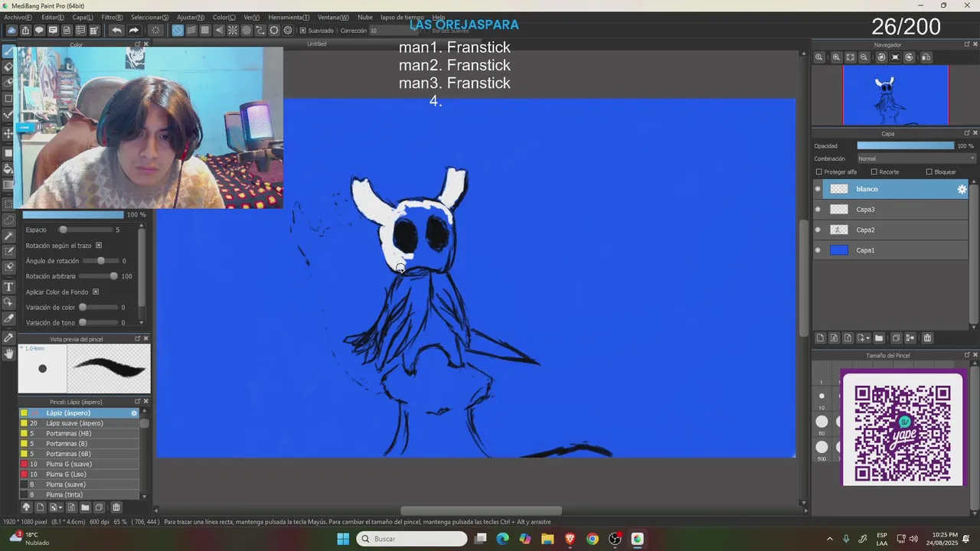Select the Move tool in left toolbar
The width and height of the screenshot is (980, 551).
pyautogui.click(x=8, y=134)
